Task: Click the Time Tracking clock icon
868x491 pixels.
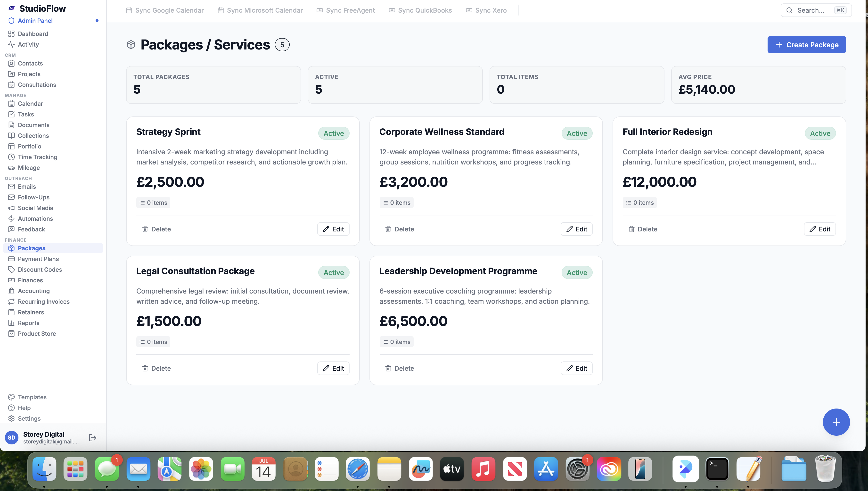Action: click(x=11, y=157)
